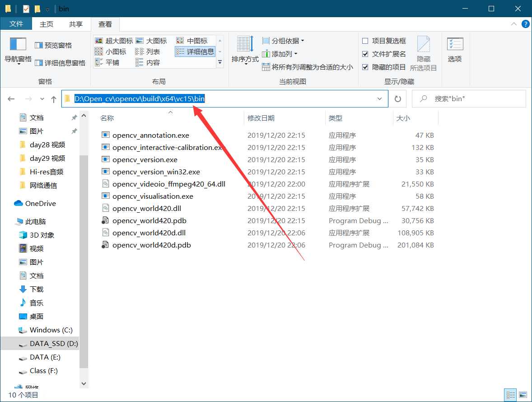This screenshot has width=532, height=402.
Task: Select 详细信息 layout
Action: 195,51
